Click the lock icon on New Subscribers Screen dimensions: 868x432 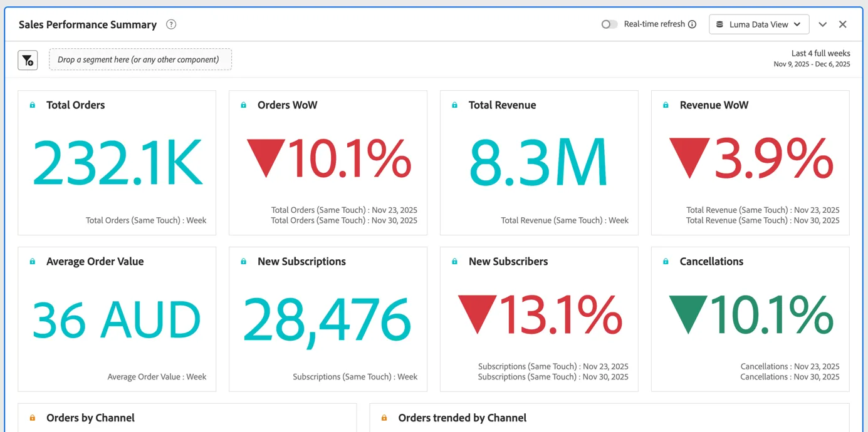(x=455, y=262)
